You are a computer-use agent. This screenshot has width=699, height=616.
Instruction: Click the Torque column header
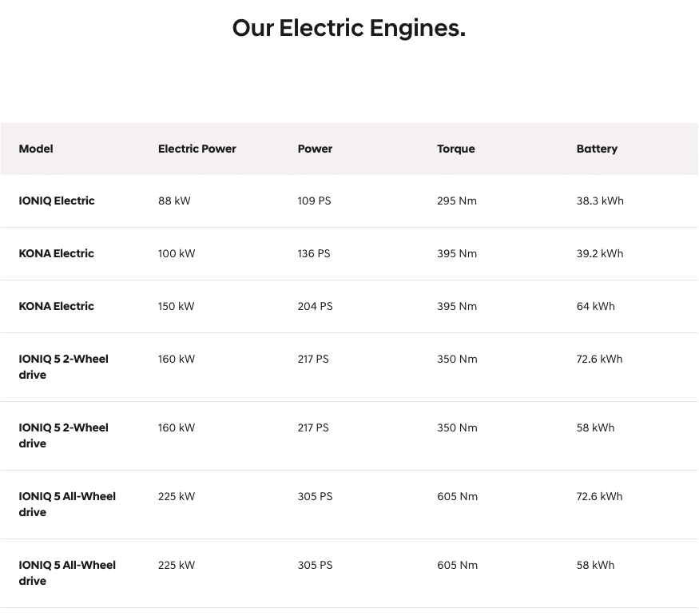click(455, 149)
